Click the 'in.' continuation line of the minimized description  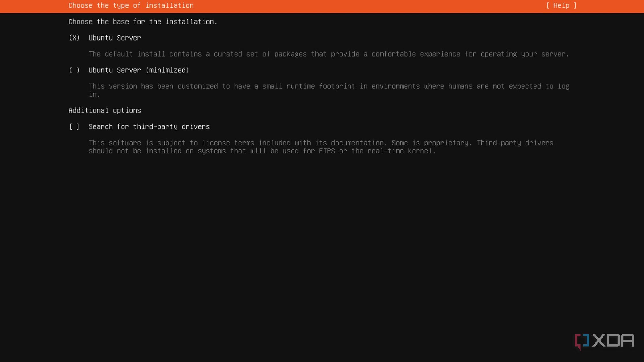point(94,95)
